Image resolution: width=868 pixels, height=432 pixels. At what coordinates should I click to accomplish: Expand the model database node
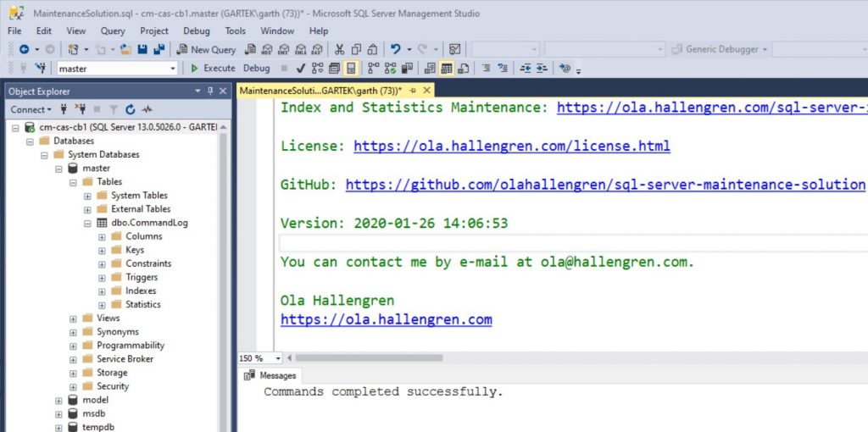tap(58, 400)
